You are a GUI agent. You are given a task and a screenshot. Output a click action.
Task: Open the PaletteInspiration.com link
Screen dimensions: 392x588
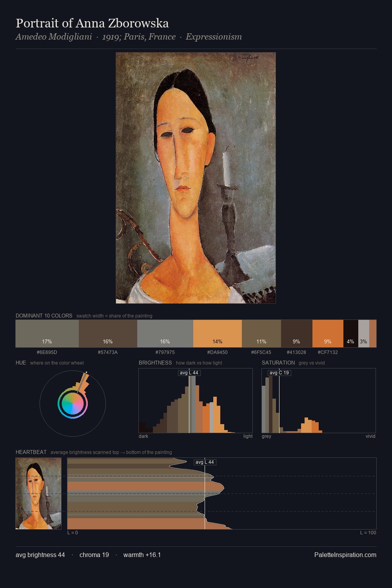[345, 555]
